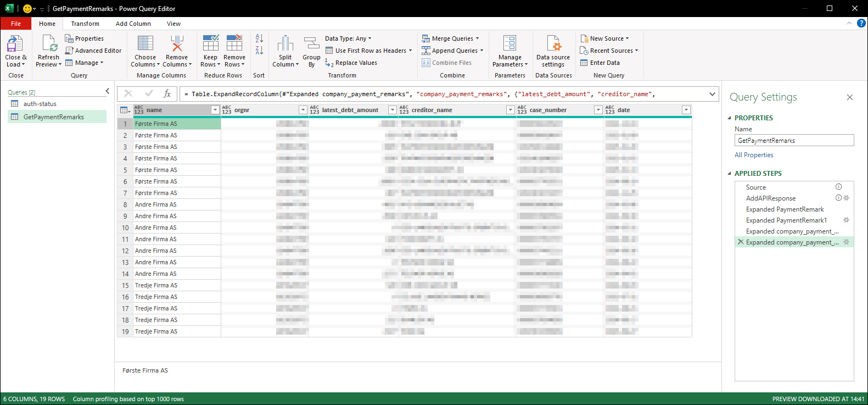Click the All Properties link
This screenshot has height=405, width=868.
coord(754,155)
